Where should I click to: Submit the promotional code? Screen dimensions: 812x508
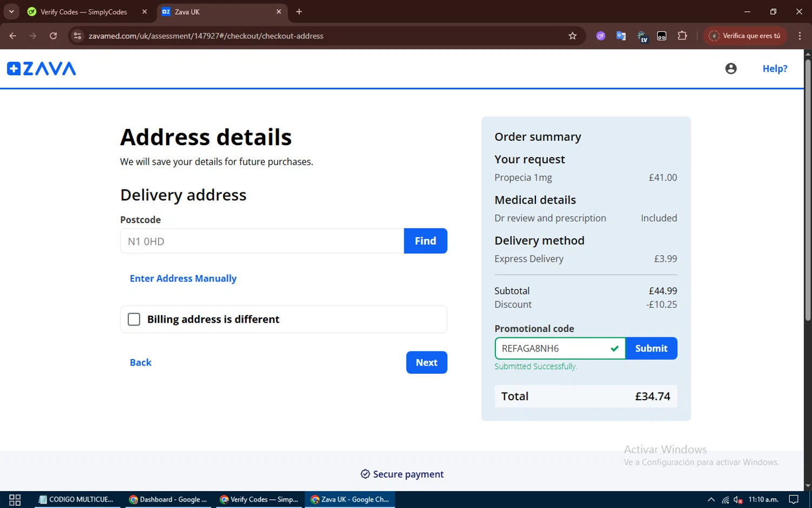(x=651, y=348)
